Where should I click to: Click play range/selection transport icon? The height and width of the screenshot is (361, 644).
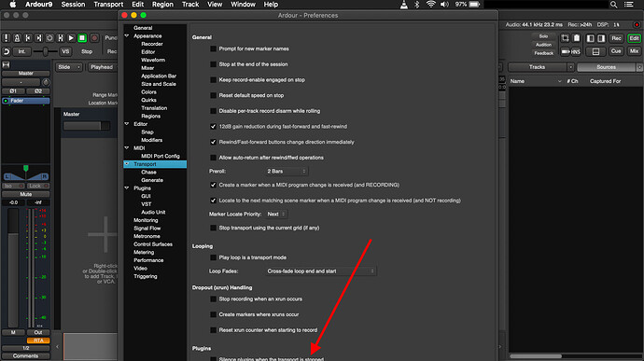click(x=61, y=38)
